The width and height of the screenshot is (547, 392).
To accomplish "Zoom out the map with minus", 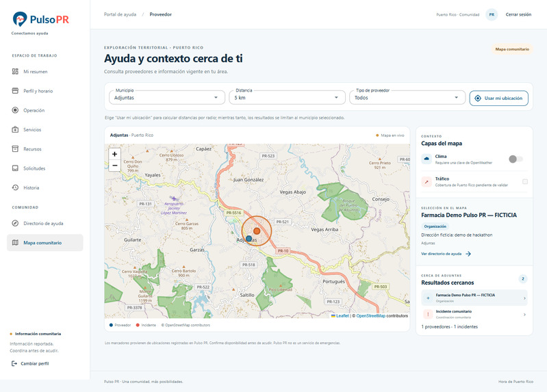I will (x=114, y=166).
